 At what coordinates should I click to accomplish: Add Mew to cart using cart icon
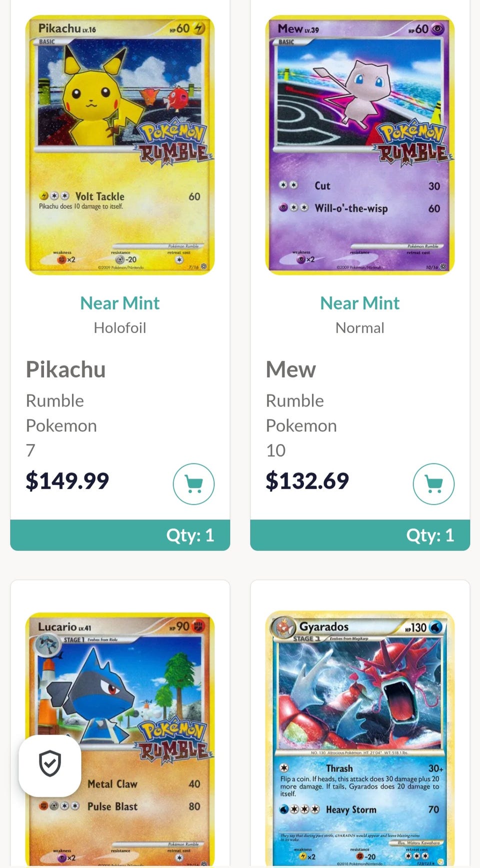[x=433, y=484]
